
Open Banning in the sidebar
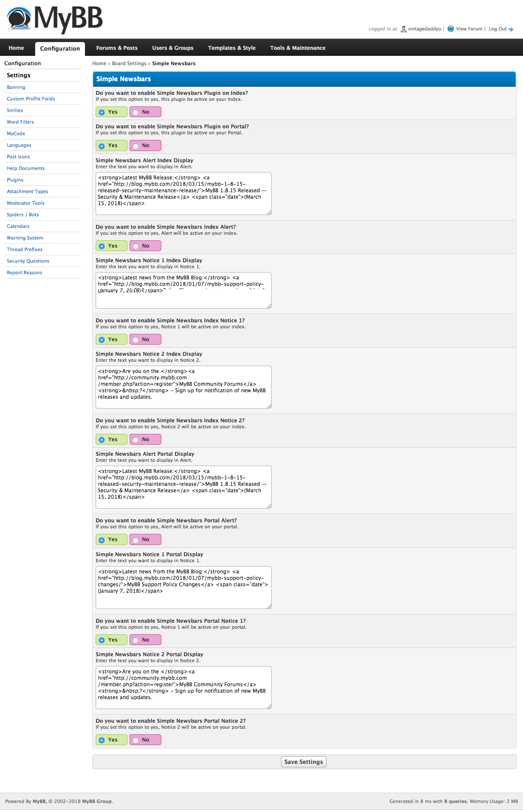tap(16, 87)
